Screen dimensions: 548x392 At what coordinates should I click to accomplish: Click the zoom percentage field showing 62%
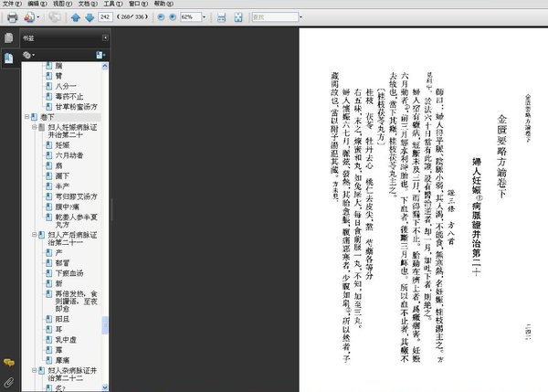click(191, 16)
